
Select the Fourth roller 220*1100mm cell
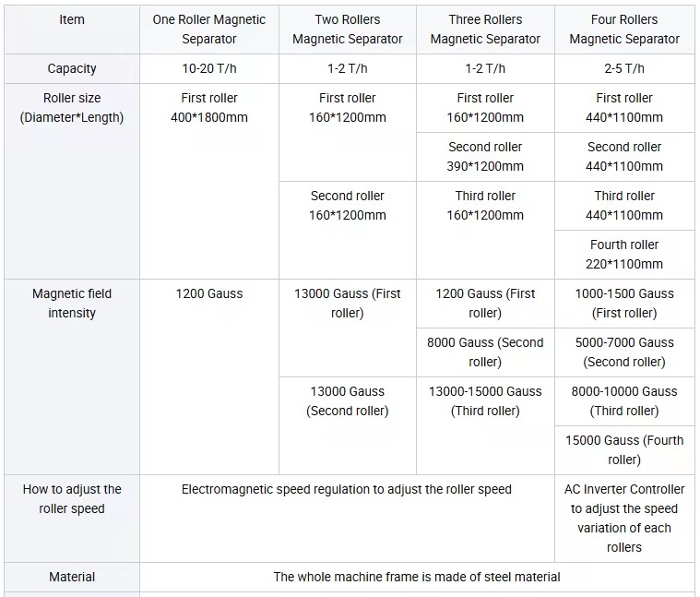(x=624, y=255)
